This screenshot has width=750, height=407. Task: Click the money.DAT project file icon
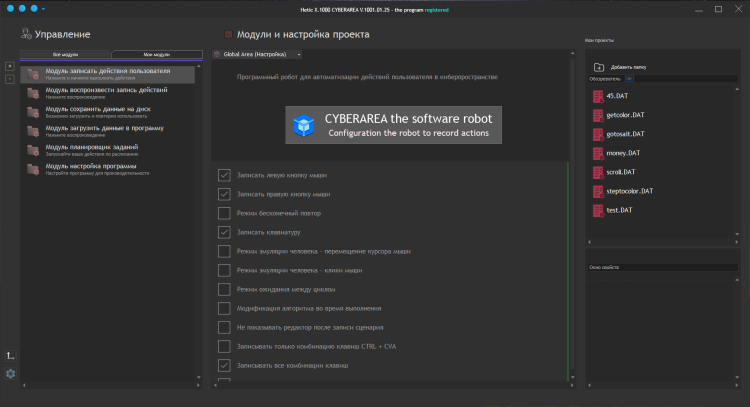click(598, 153)
